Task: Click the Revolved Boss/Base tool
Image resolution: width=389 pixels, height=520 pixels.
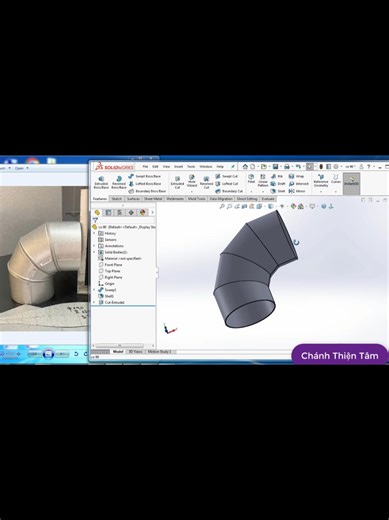Action: point(118,183)
